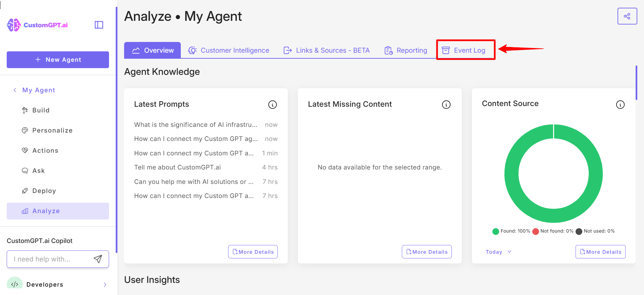Screen dimensions: 644x295
Task: Click the CustomGPT.ai brain logo
Action: [x=14, y=25]
